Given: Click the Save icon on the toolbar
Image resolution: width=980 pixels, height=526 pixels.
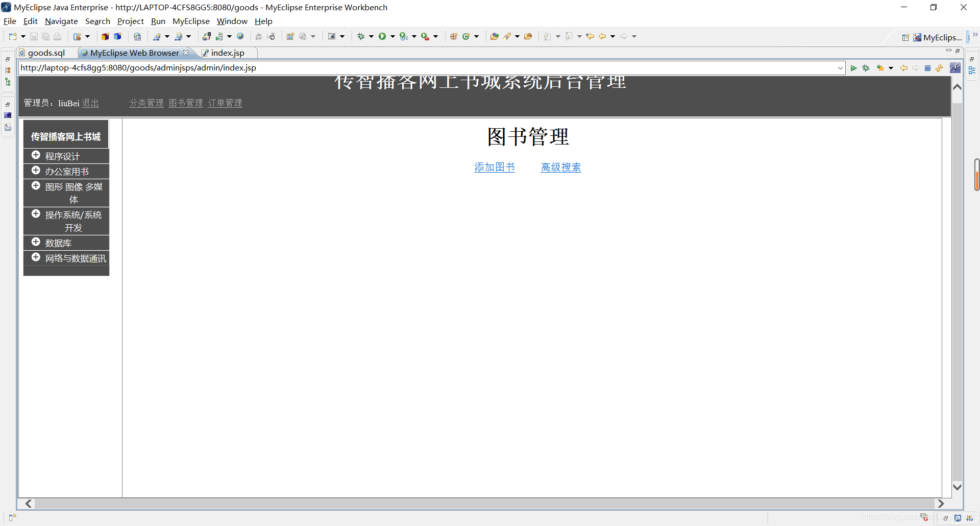Looking at the screenshot, I should tap(34, 36).
